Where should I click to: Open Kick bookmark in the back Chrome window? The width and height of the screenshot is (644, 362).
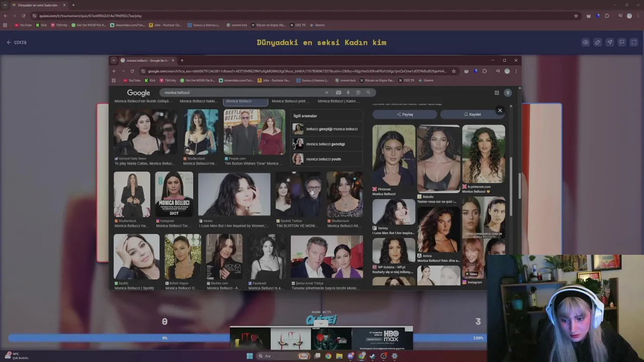tap(41, 25)
